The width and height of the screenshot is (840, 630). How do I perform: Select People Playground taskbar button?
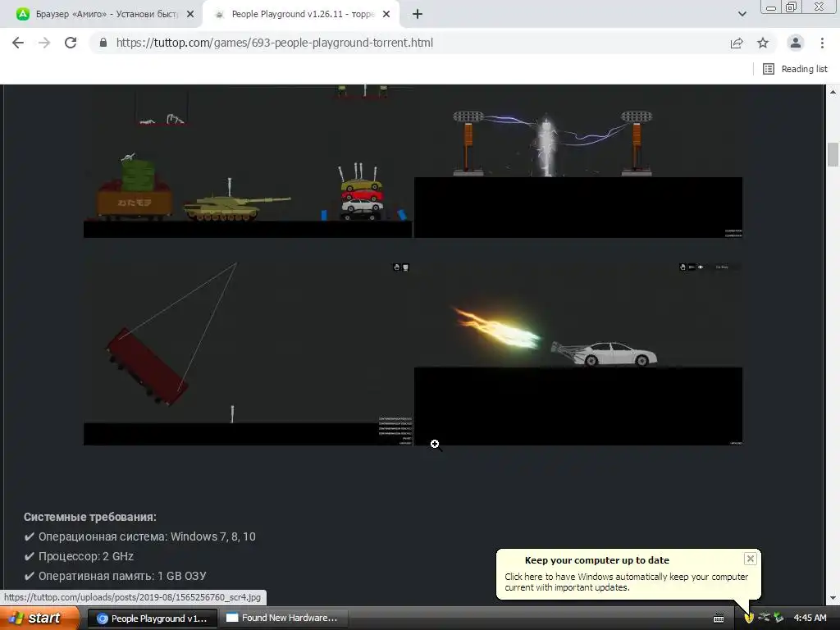coord(152,619)
